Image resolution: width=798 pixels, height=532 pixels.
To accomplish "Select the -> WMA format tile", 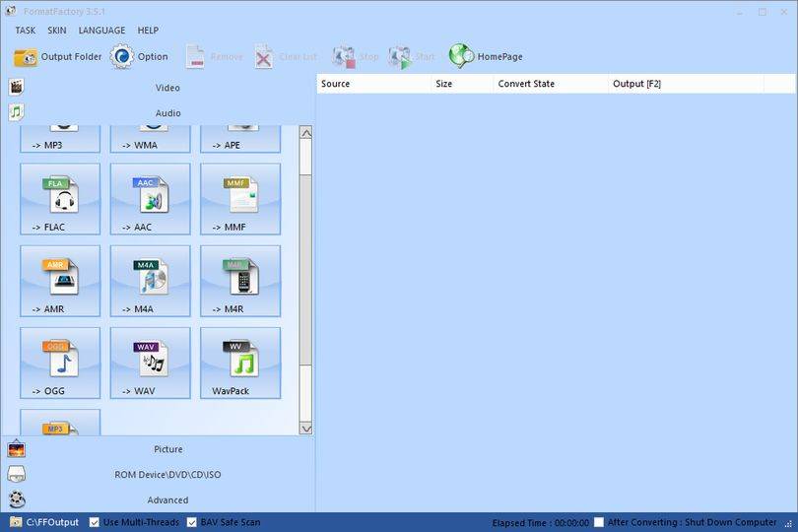I will click(x=150, y=139).
